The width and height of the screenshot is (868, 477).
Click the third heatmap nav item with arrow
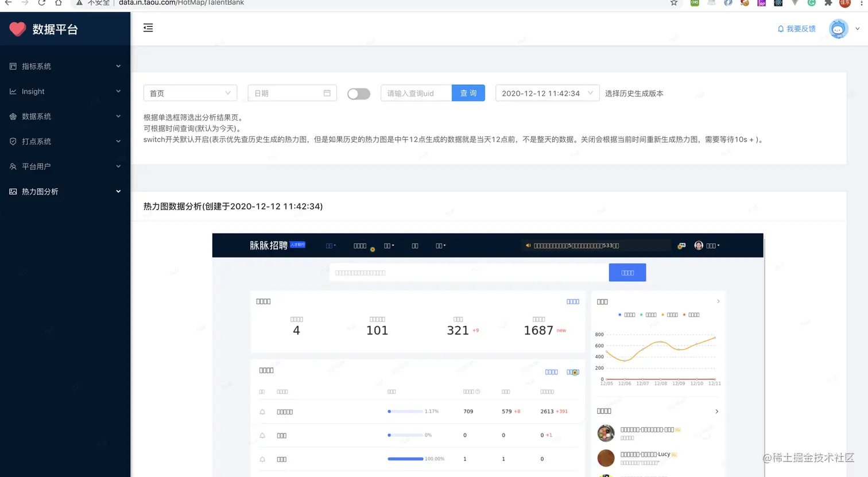(389, 246)
